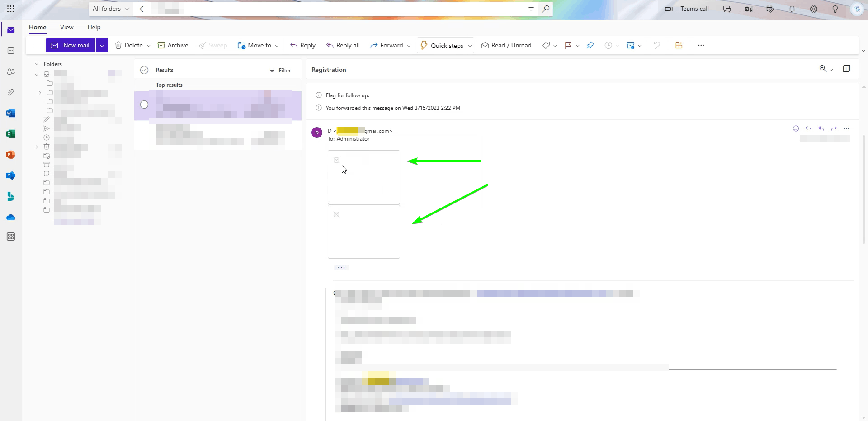This screenshot has height=421, width=868.
Task: Open Outlook Settings via the gear icon
Action: pos(814,9)
